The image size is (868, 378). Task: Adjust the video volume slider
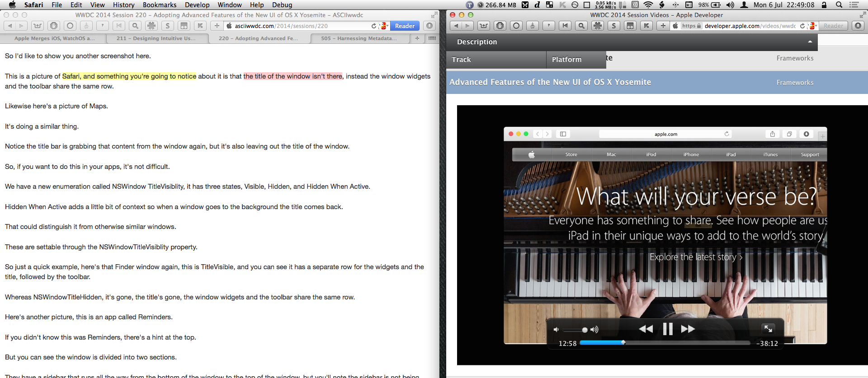point(575,330)
